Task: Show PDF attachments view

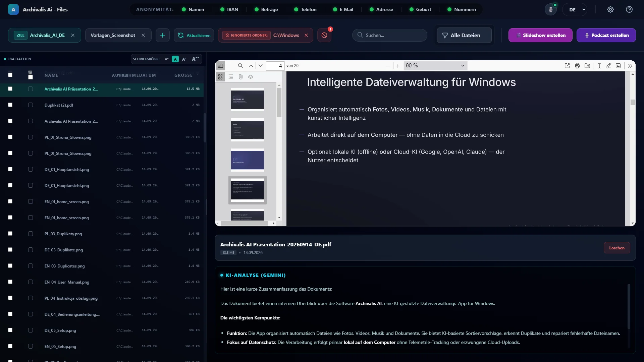Action: pyautogui.click(x=240, y=77)
